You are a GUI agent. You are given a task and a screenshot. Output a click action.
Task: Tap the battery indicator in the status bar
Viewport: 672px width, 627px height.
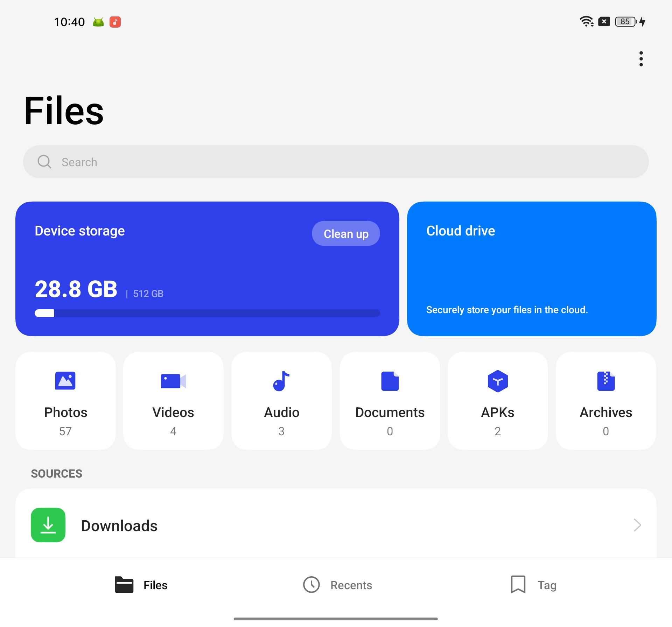tap(625, 22)
